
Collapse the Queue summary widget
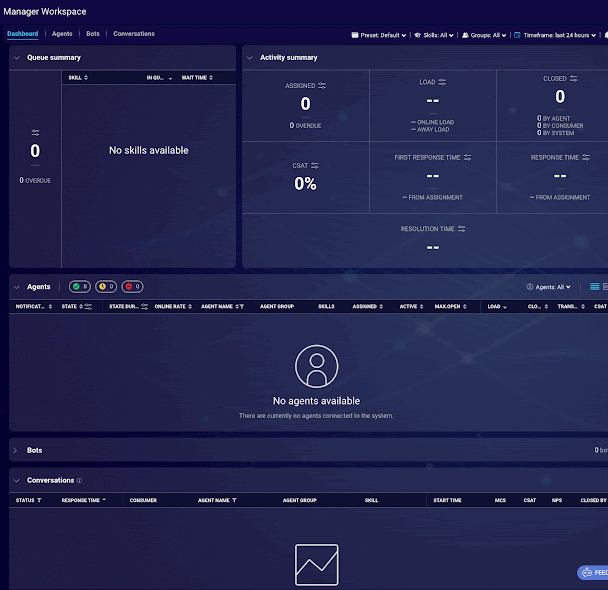[x=17, y=58]
